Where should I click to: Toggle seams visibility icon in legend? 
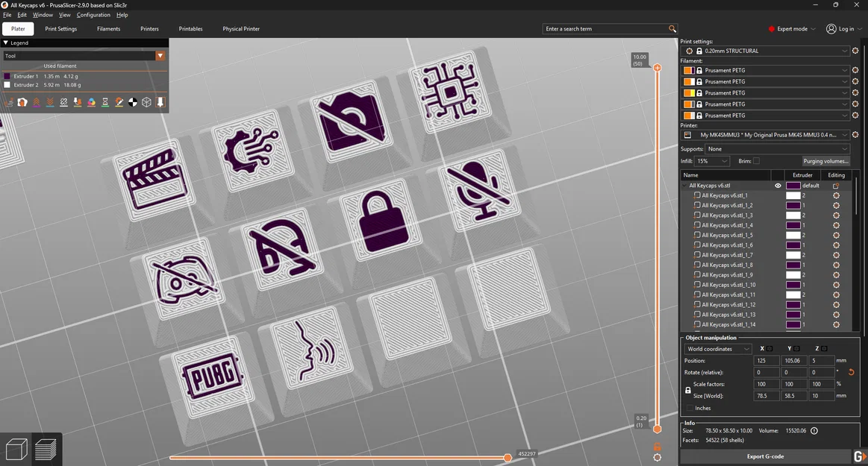pyautogui.click(x=63, y=102)
